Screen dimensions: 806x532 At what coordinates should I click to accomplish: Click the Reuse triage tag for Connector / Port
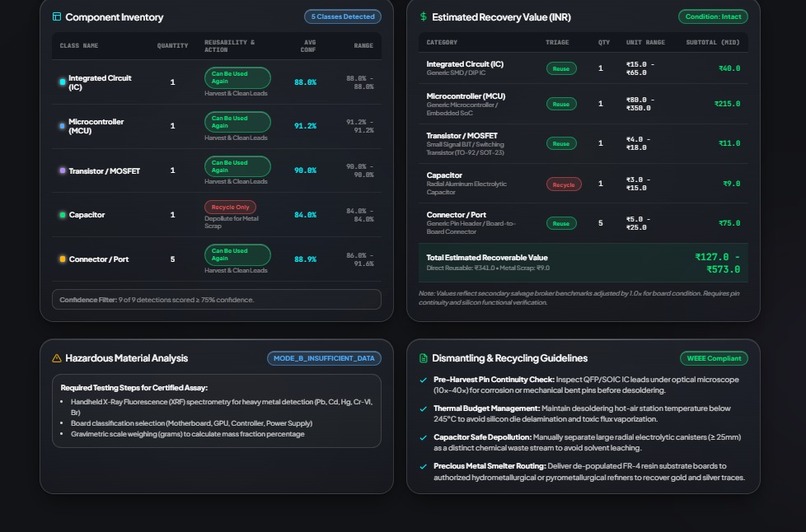[561, 224]
